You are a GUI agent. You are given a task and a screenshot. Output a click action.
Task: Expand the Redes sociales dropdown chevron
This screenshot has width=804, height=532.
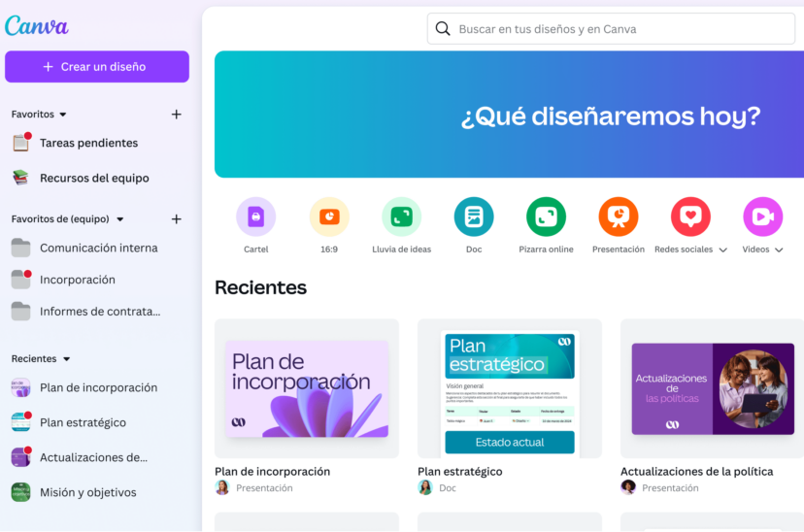(723, 250)
